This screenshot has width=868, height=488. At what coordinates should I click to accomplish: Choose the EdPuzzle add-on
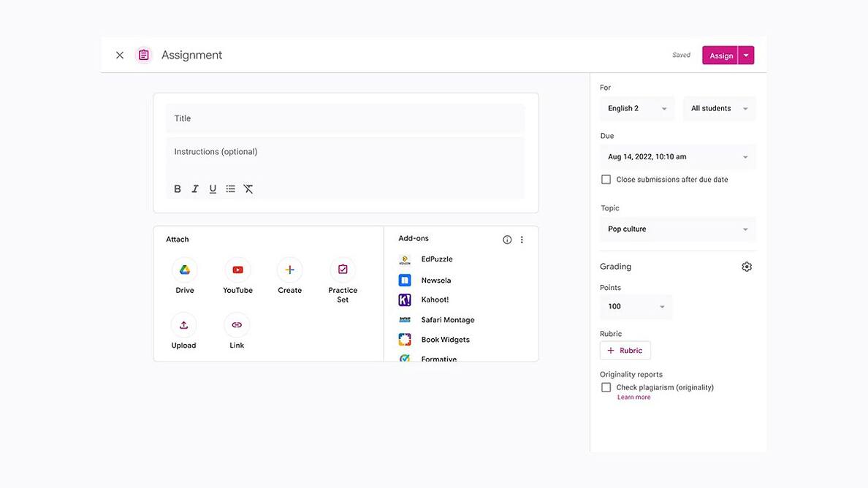point(436,259)
